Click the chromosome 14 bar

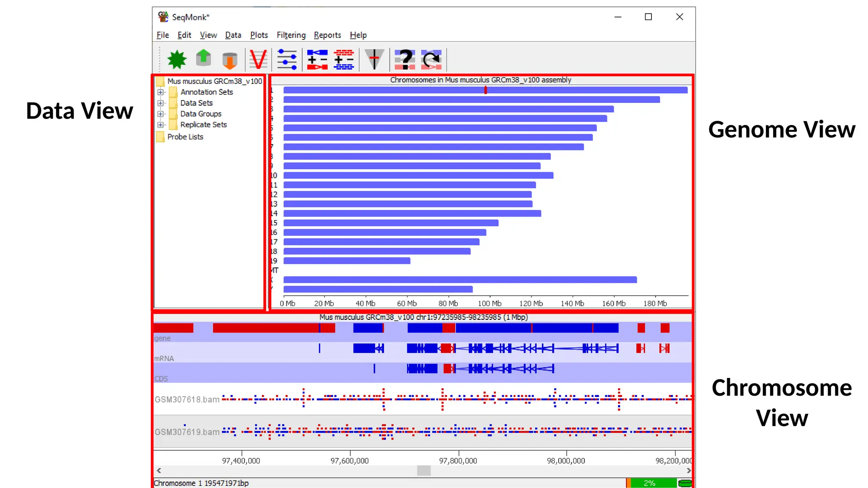click(x=412, y=213)
